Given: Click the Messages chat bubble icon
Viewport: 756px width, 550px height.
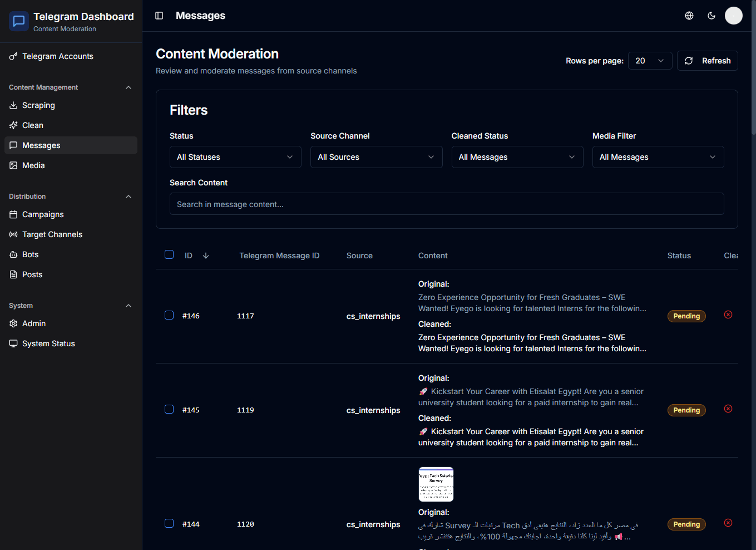Looking at the screenshot, I should [x=13, y=145].
